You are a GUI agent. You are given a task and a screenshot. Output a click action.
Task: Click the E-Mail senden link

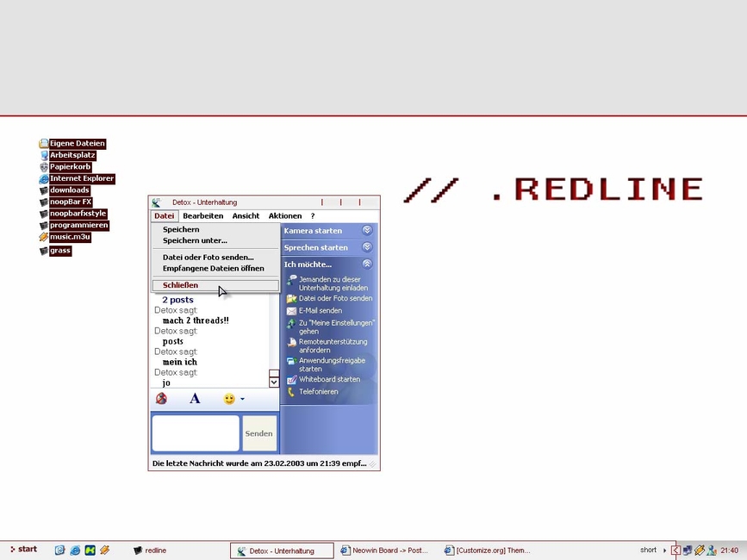tap(321, 310)
